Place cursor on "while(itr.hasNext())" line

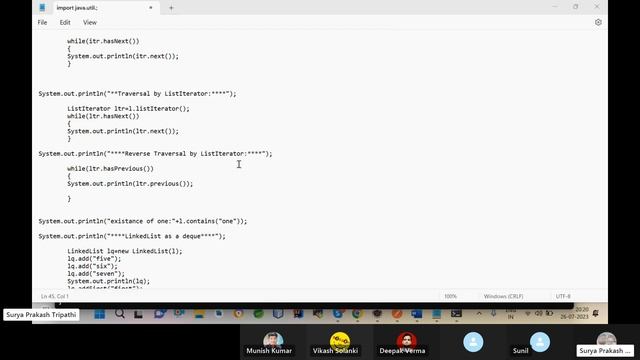point(103,41)
